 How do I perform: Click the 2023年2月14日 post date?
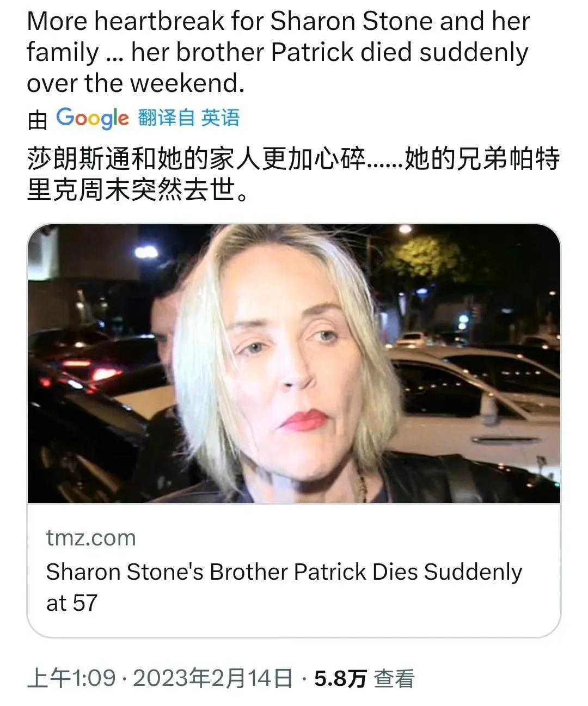coord(212,678)
